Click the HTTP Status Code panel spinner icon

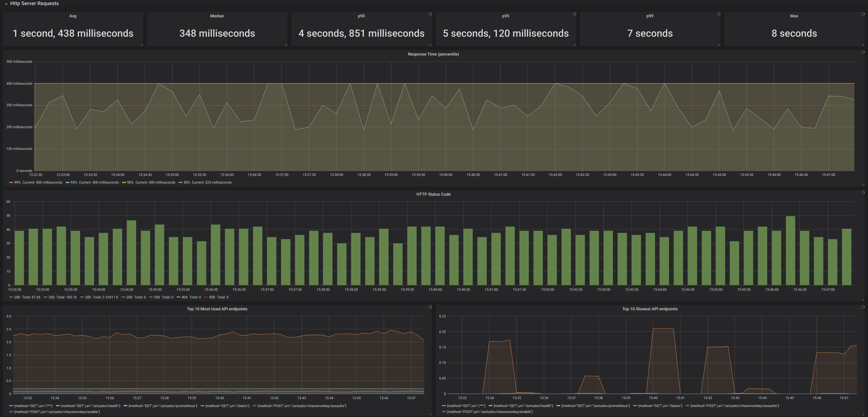pyautogui.click(x=863, y=192)
